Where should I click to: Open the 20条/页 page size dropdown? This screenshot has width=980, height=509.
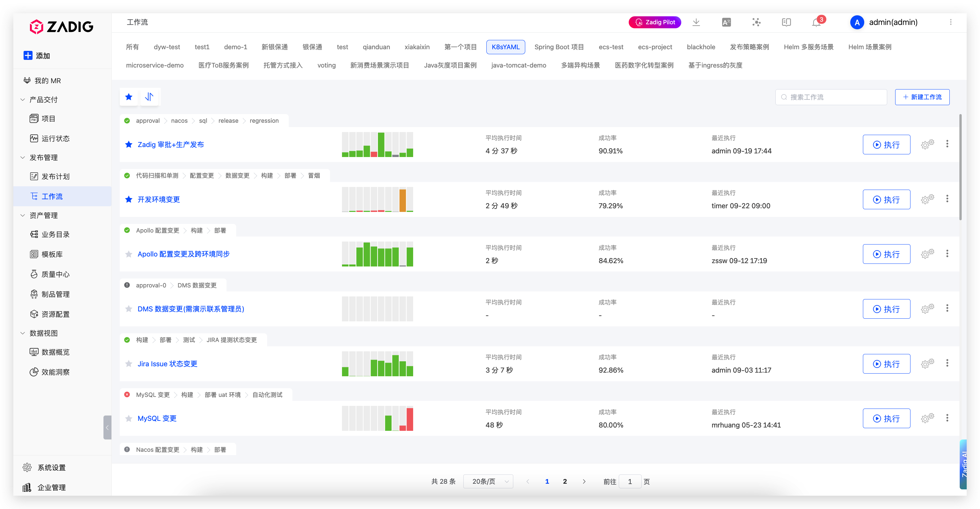[x=488, y=481]
